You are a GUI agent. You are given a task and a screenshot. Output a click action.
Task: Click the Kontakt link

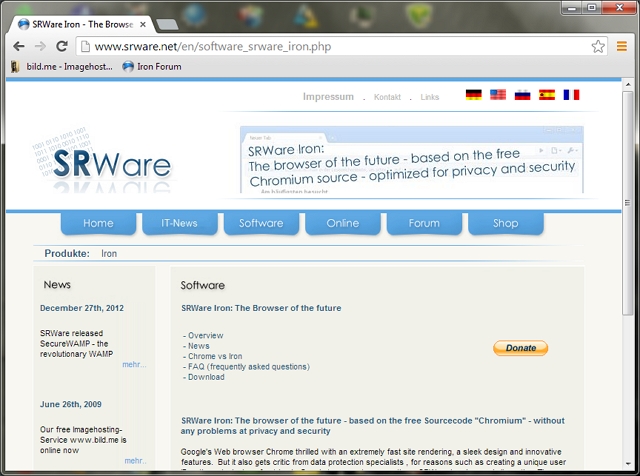click(x=387, y=97)
